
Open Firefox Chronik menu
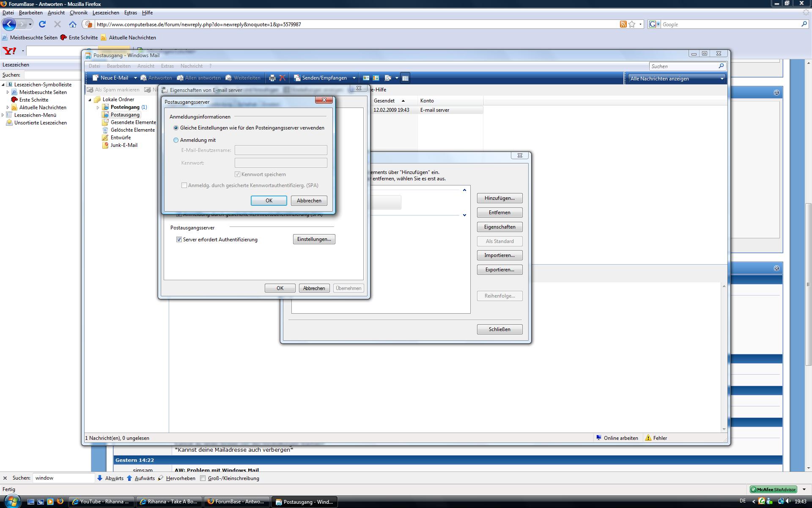[78, 13]
